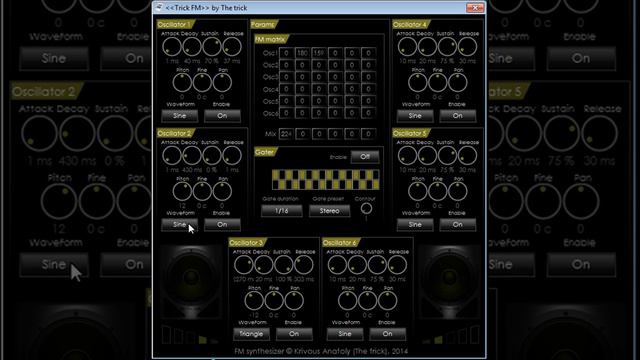640x360 pixels.
Task: Click Oscillator 3 Attack knob
Action: tap(244, 265)
